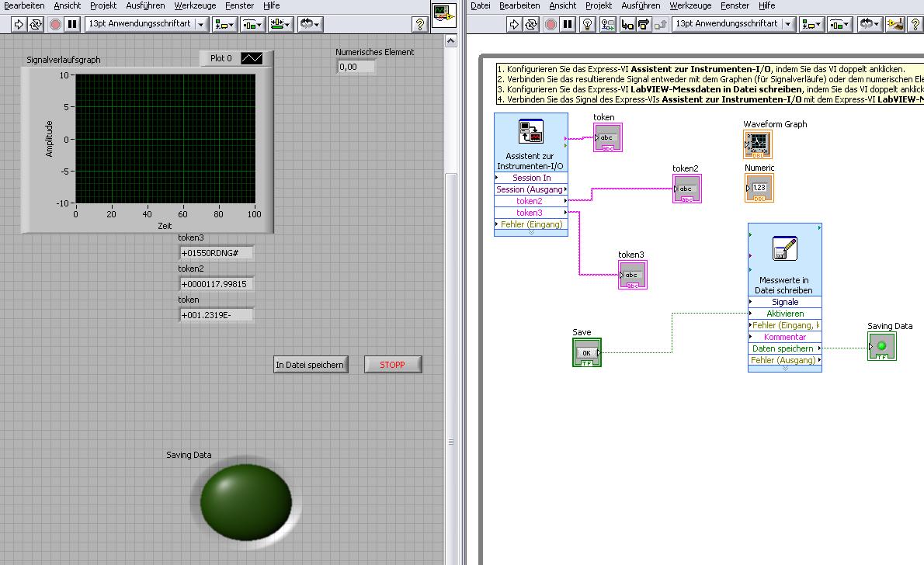Open the Werkzeuge menu in the block diagram
The height and width of the screenshot is (565, 924).
click(x=690, y=5)
